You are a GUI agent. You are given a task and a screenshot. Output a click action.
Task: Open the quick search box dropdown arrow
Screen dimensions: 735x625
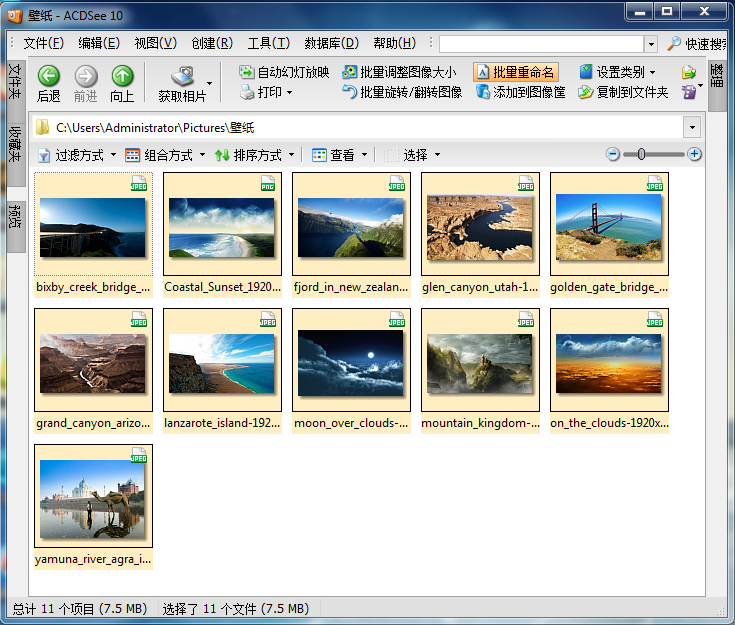(651, 44)
